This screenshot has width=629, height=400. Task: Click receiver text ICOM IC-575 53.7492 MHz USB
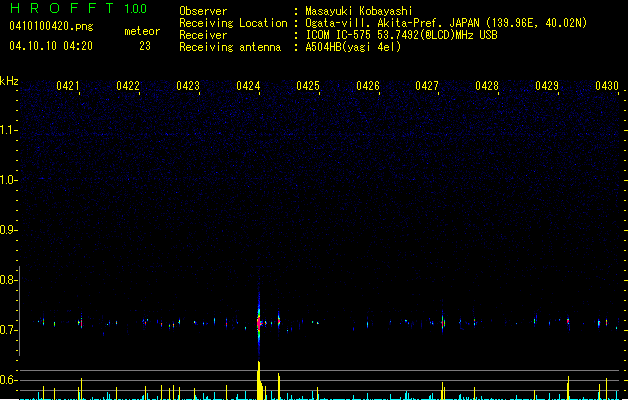(x=402, y=35)
